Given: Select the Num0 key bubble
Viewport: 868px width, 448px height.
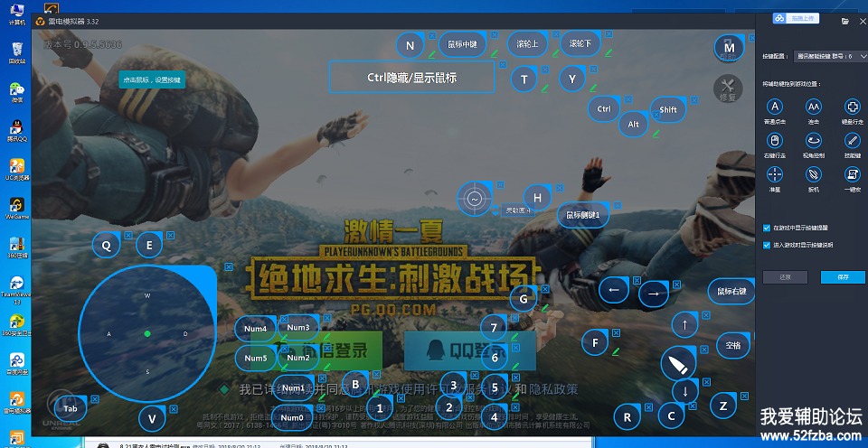Looking at the screenshot, I should pos(292,417).
